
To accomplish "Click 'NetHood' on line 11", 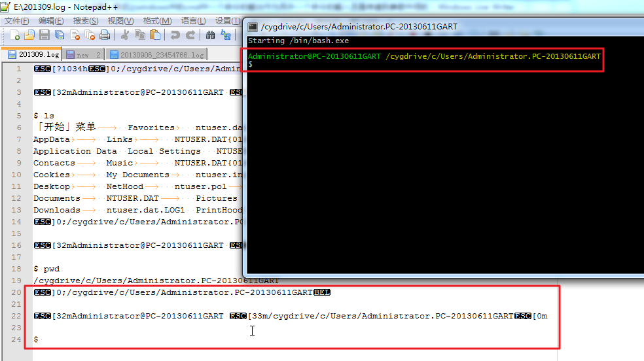I will click(x=125, y=186).
